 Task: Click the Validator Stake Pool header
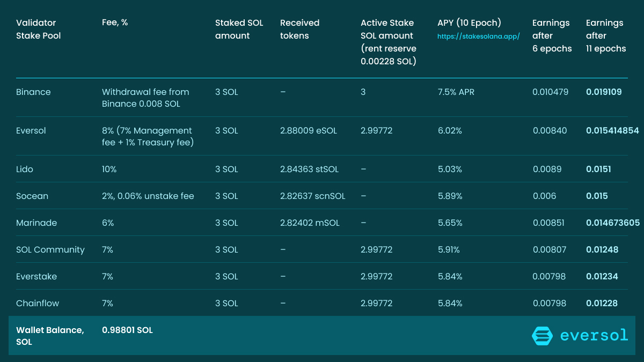pyautogui.click(x=39, y=29)
